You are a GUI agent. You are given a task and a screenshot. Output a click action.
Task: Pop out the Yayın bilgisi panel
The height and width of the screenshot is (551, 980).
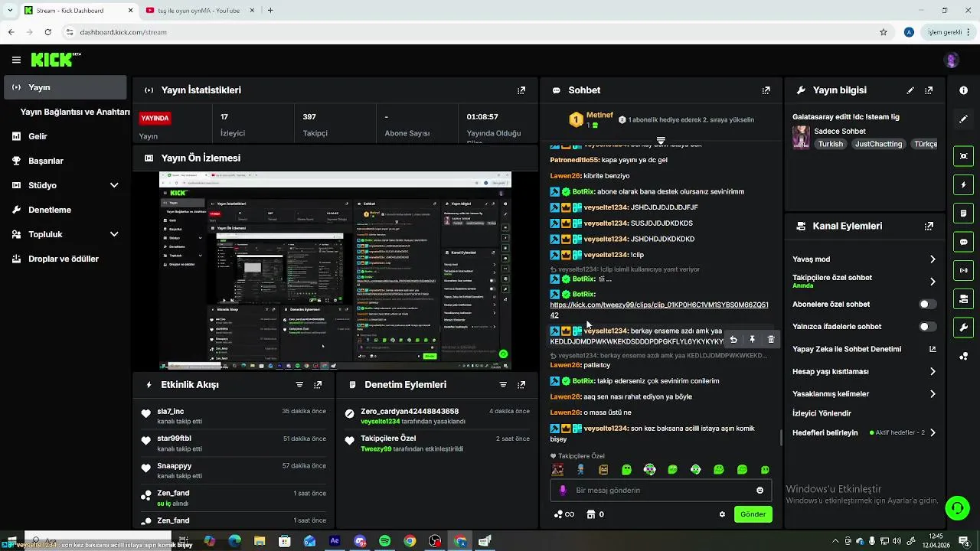(x=929, y=90)
